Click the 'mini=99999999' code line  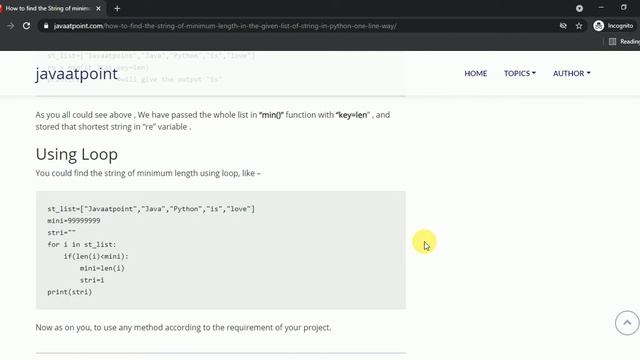click(74, 221)
